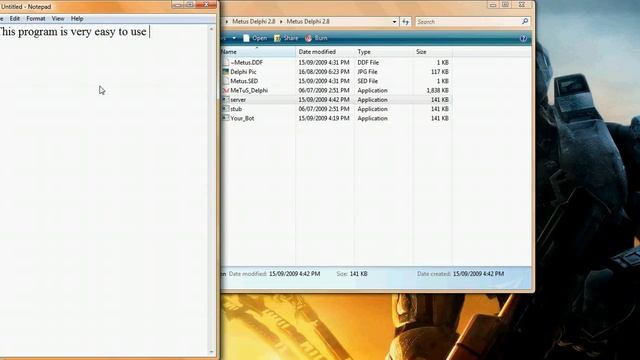Open the View menu in Notepad
Image resolution: width=640 pixels, height=360 pixels.
(x=58, y=18)
